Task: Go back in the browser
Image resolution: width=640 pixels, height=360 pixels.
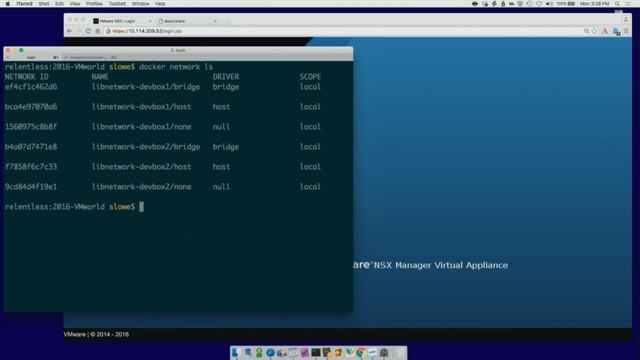Action: click(69, 31)
